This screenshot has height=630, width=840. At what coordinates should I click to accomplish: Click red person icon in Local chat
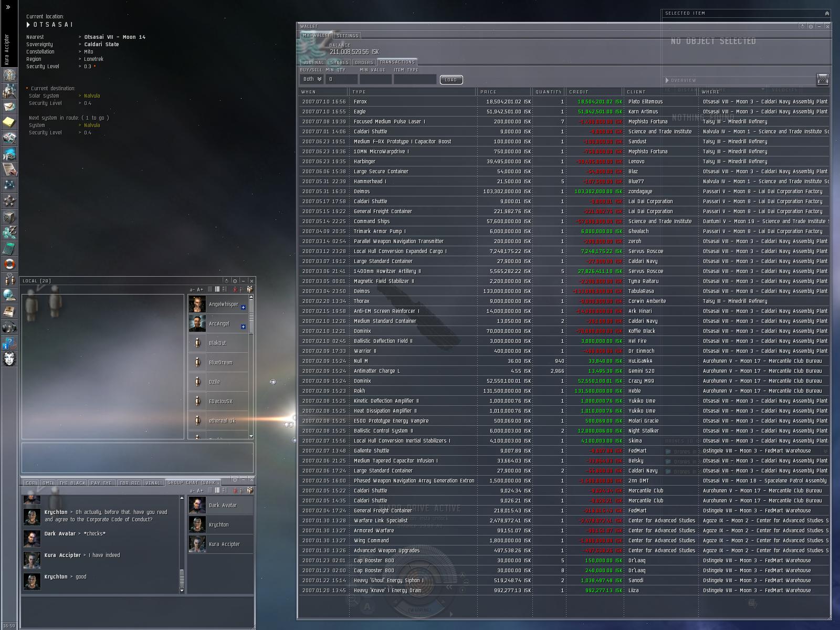[x=235, y=289]
